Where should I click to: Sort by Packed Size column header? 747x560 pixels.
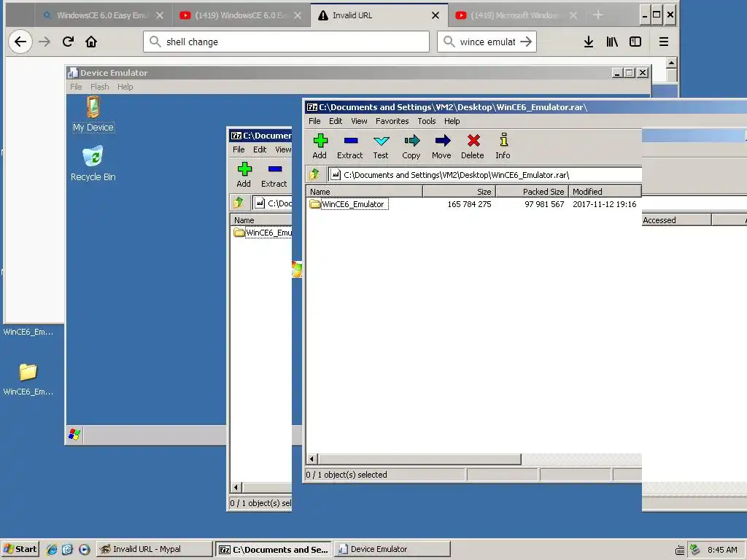[532, 192]
